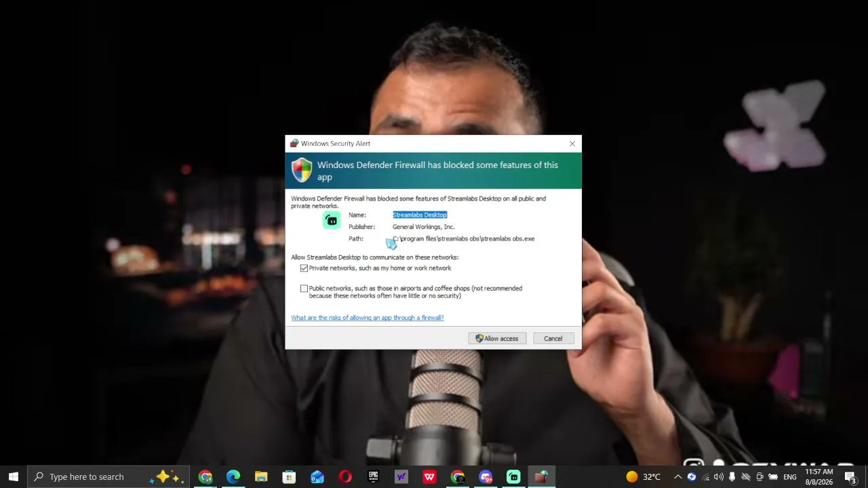
Task: Open Microsoft Store from the taskbar
Action: (x=289, y=476)
